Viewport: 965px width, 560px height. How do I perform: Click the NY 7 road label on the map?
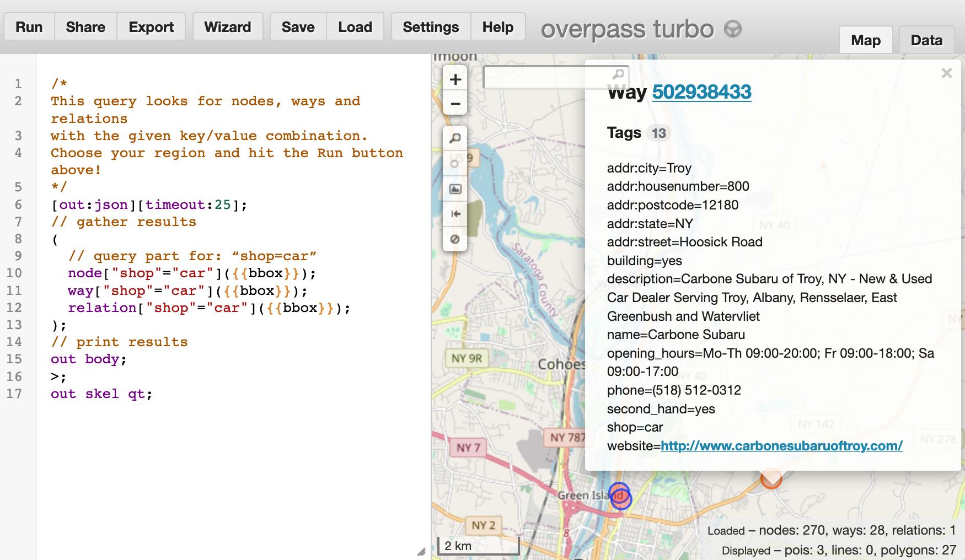coord(468,448)
